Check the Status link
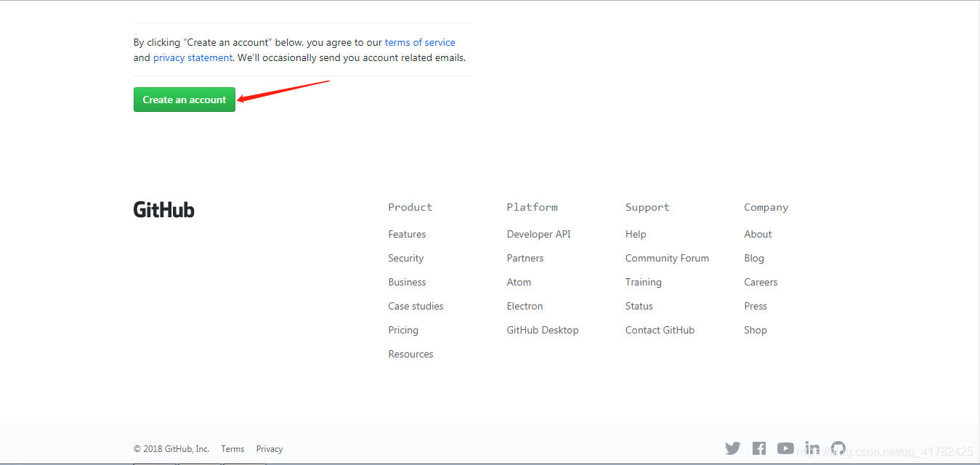The height and width of the screenshot is (465, 980). coord(639,306)
